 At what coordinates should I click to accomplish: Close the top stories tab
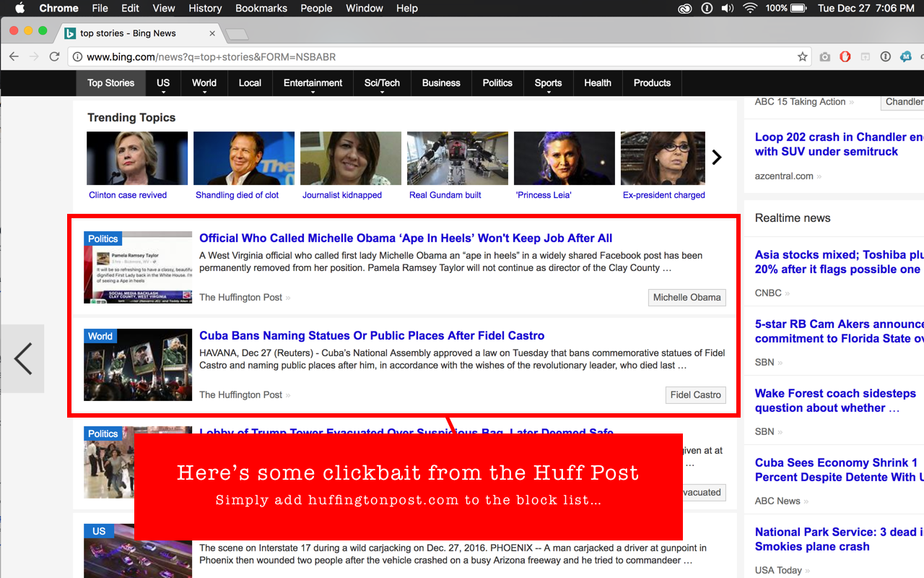click(212, 33)
